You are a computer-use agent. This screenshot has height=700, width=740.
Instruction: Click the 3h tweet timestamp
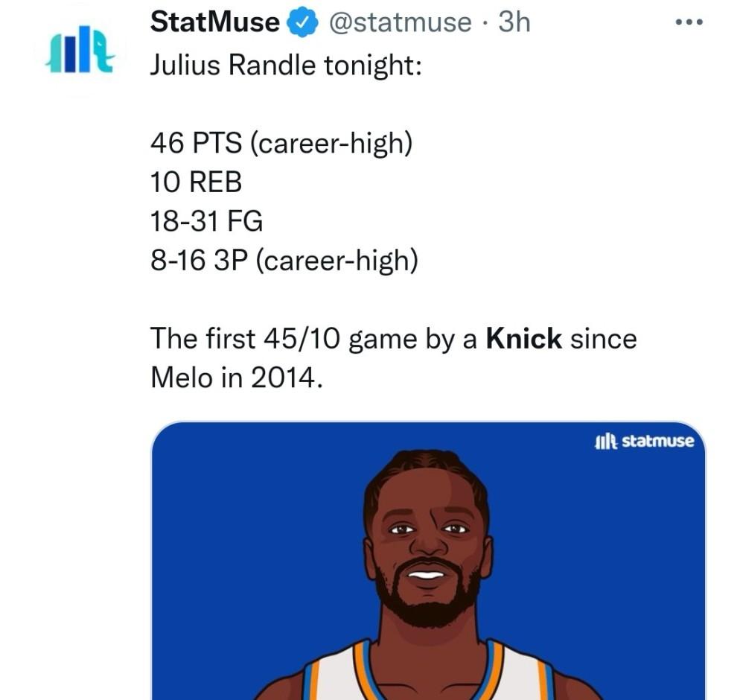tap(514, 22)
